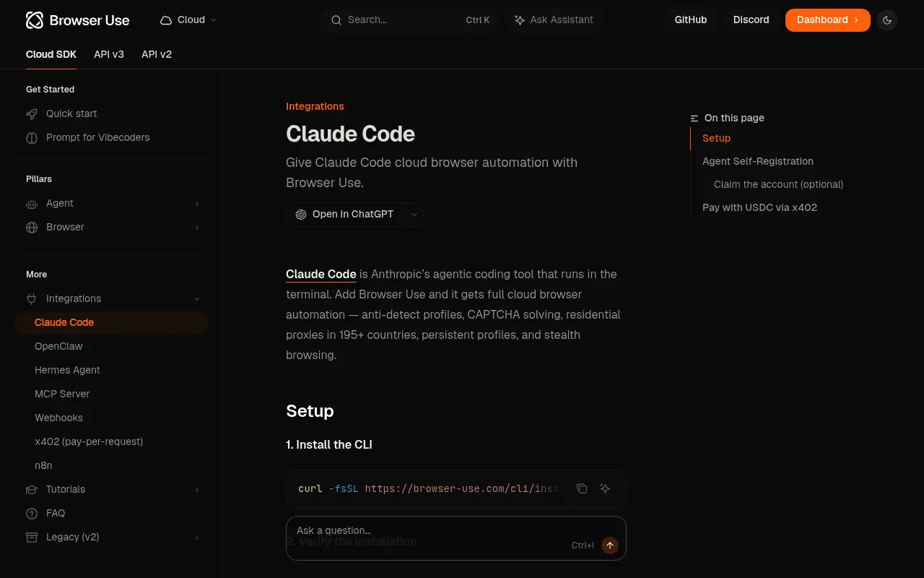Focus the Search field

tap(410, 20)
